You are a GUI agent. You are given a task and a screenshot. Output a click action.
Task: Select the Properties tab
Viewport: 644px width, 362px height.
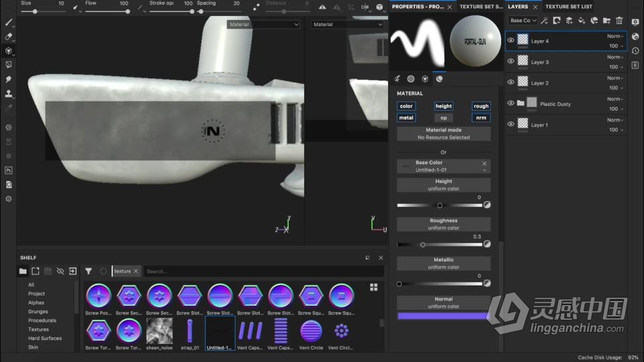coord(417,7)
